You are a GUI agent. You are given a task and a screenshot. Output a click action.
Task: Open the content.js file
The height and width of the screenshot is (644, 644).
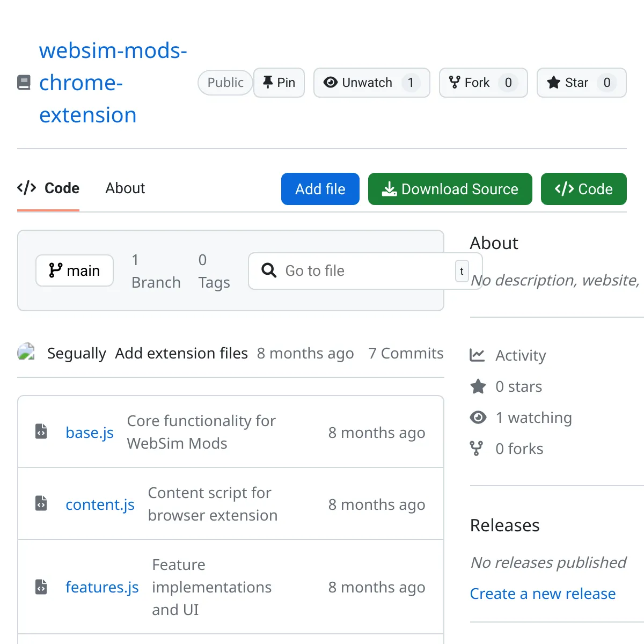tap(100, 504)
